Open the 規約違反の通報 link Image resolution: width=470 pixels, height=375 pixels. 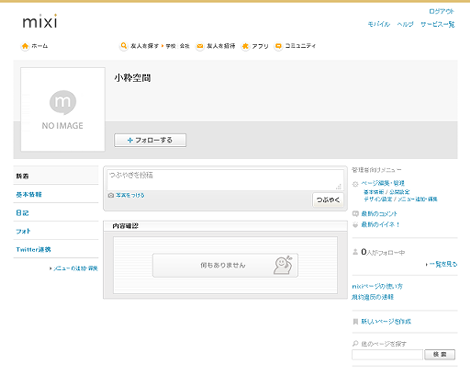click(373, 297)
